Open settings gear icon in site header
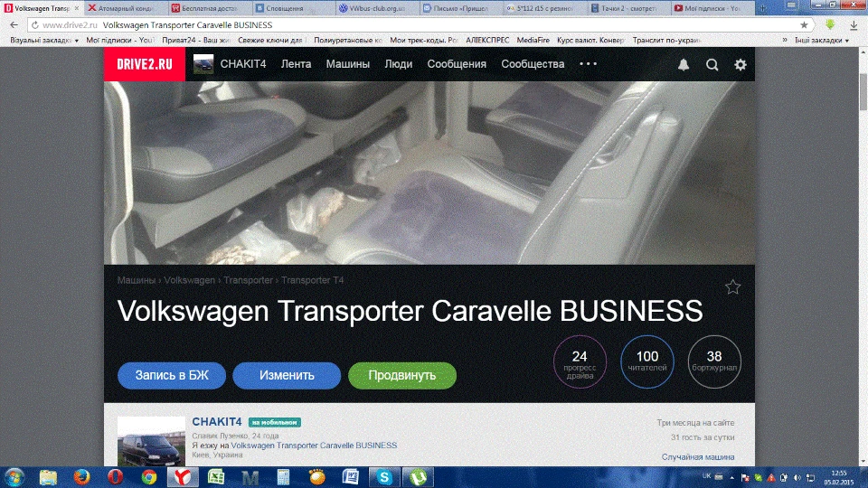The image size is (868, 488). pyautogui.click(x=741, y=65)
